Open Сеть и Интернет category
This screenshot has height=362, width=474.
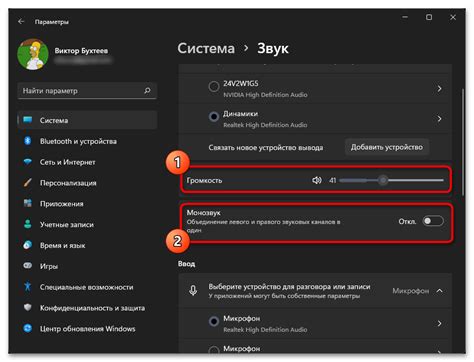pos(87,162)
